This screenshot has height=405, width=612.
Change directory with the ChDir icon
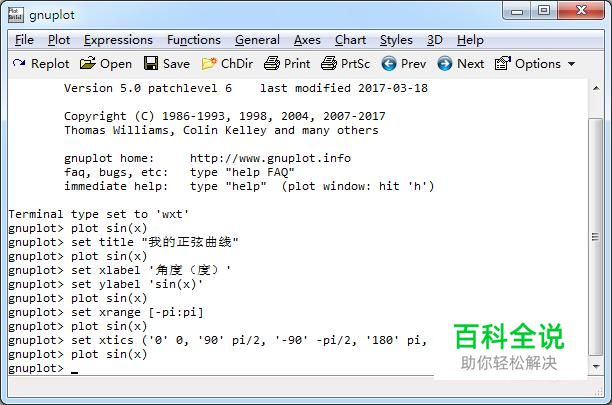pyautogui.click(x=209, y=63)
